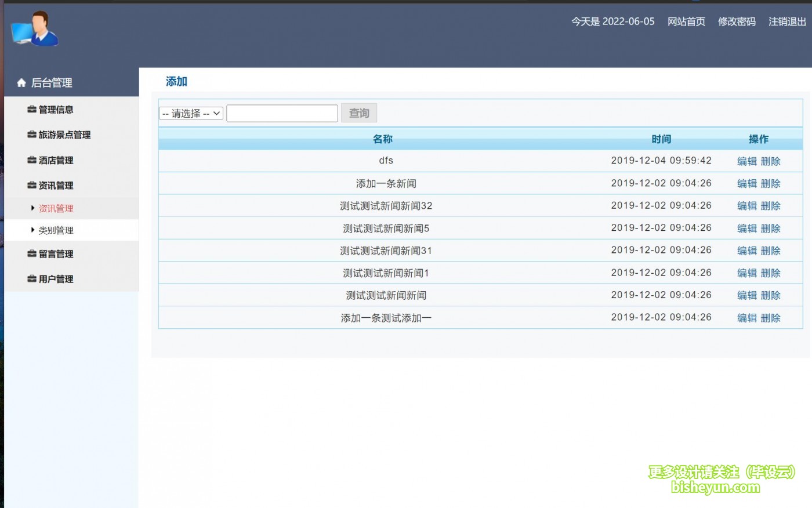
Task: Click the briefcase icon next to 留言管理
Action: [32, 254]
